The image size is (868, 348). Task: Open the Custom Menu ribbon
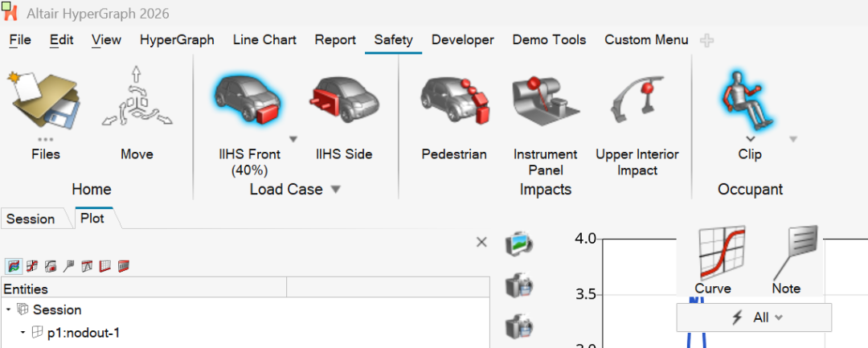pos(646,40)
